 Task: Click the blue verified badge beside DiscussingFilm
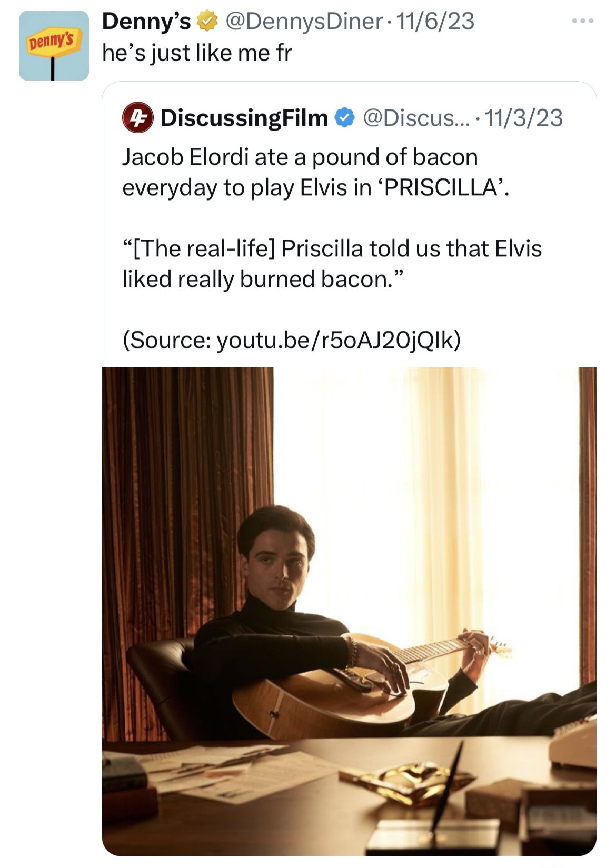click(x=344, y=118)
